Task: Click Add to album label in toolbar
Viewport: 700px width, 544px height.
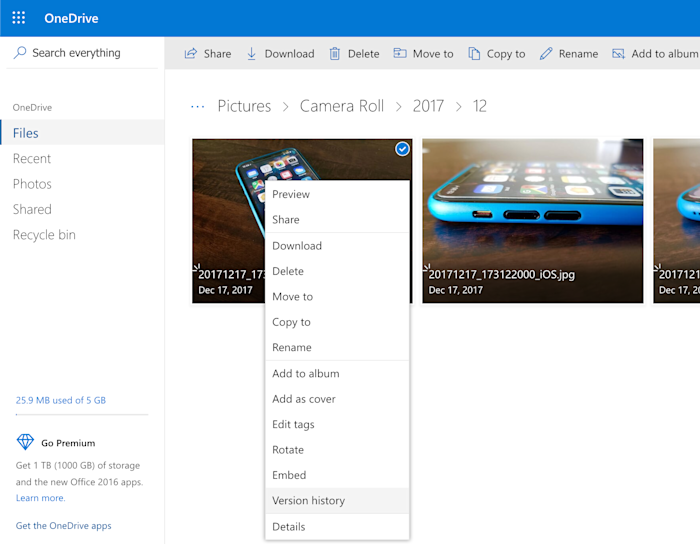Action: [665, 54]
